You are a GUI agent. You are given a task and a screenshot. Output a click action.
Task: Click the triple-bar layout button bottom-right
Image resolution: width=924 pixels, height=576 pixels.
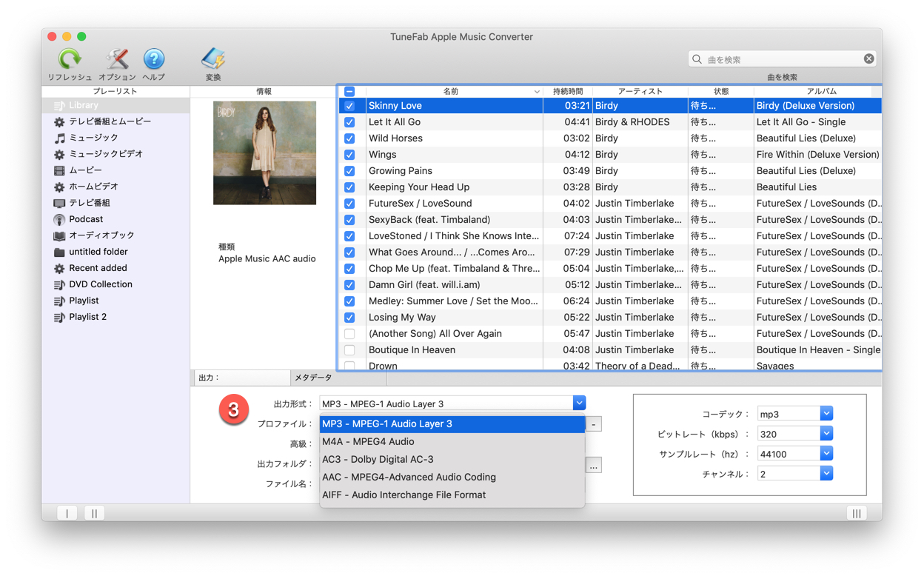point(857,513)
